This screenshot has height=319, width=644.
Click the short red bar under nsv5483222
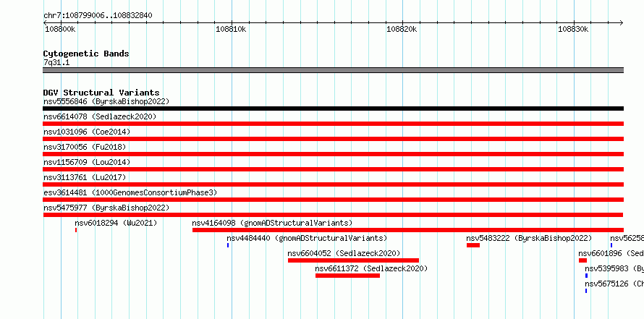pyautogui.click(x=473, y=245)
